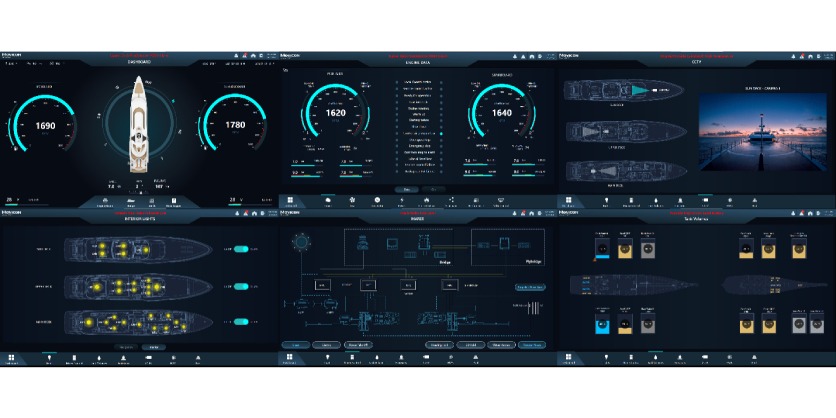Click the camera icon in CCTV panel nav bar
The image size is (836, 418).
[x=705, y=201]
